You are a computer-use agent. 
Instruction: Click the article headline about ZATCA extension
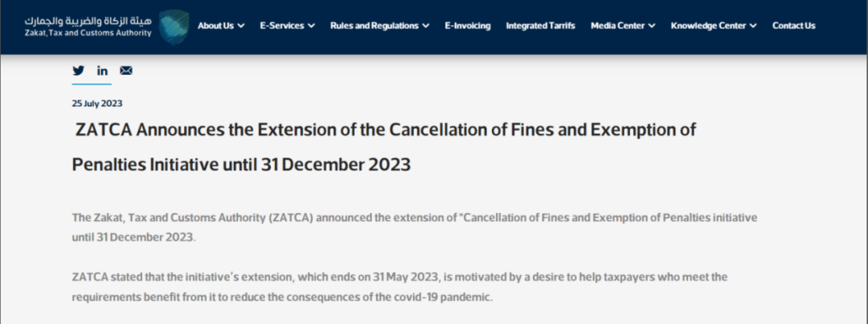click(x=383, y=147)
